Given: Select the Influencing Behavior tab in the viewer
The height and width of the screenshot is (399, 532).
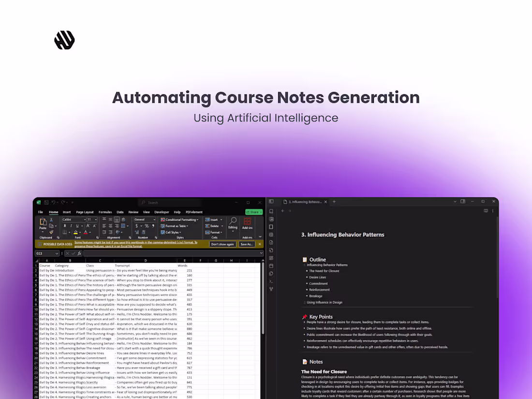Looking at the screenshot, I should [304, 202].
